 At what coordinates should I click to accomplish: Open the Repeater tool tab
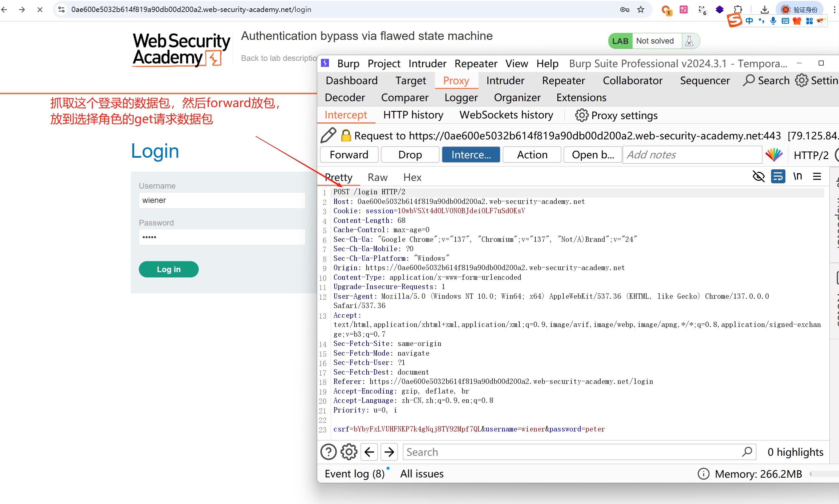pyautogui.click(x=563, y=81)
